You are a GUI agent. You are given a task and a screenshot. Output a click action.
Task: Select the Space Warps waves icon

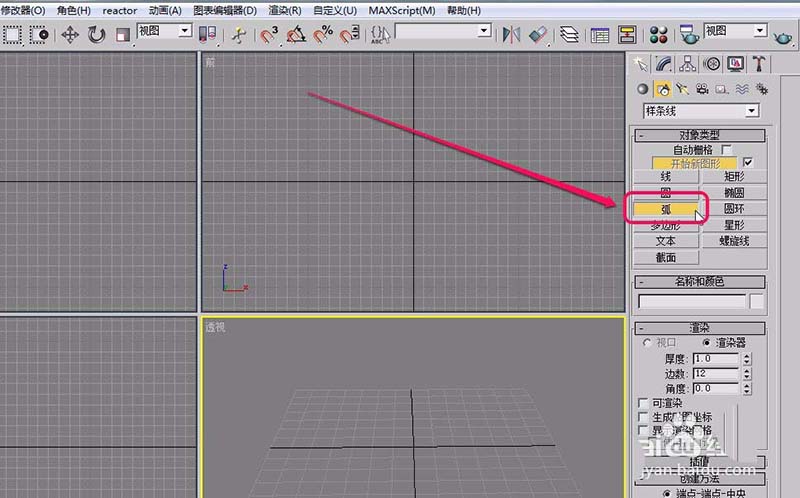742,89
